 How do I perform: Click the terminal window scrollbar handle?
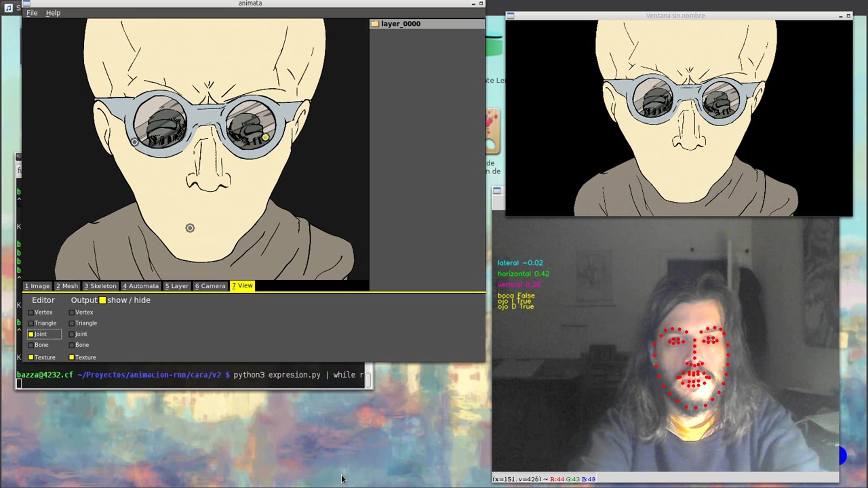pos(368,380)
